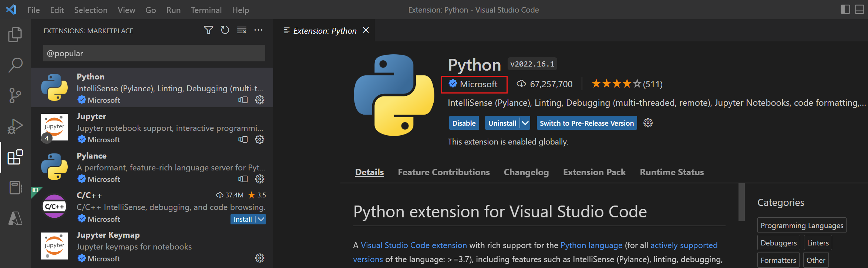Refresh the extensions list
This screenshot has width=868, height=268.
point(225,30)
